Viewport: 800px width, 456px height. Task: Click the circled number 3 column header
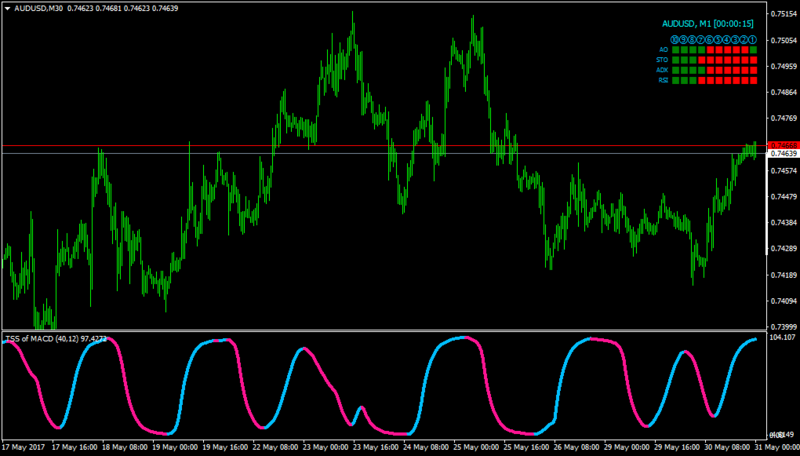pyautogui.click(x=735, y=40)
